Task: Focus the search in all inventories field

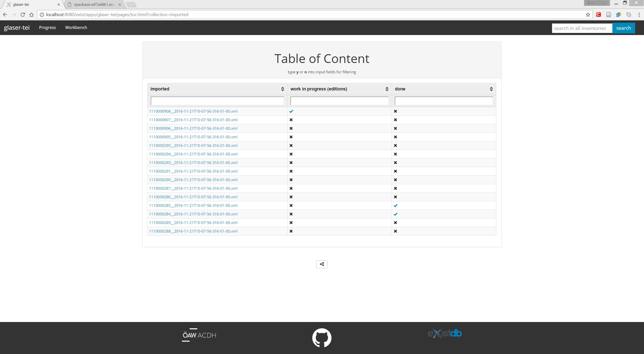Action: 582,28
